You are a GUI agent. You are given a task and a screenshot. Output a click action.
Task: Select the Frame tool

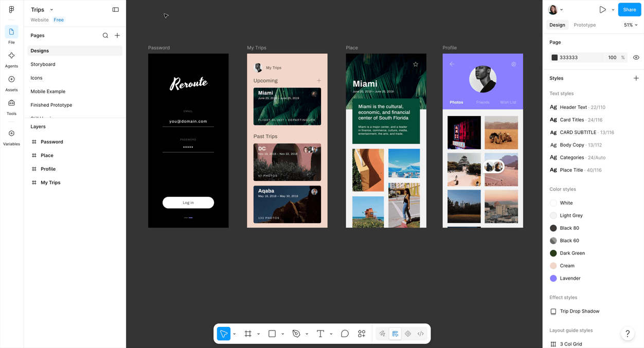coord(248,334)
